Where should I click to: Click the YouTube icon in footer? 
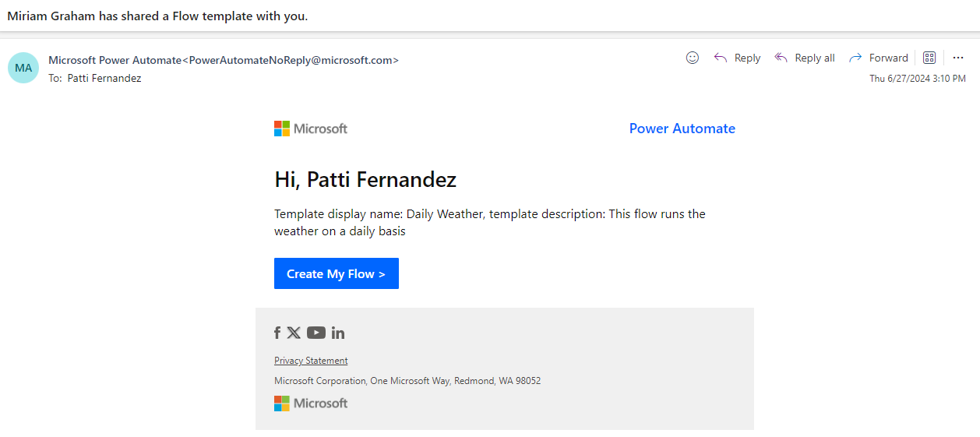coord(316,333)
